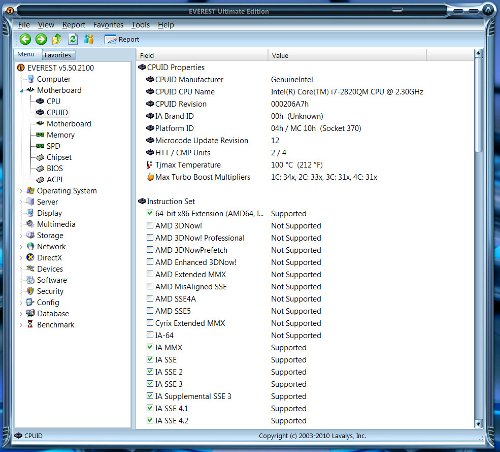Viewport: 500px width, 452px height.
Task: Expand the Operating System branch
Action: click(21, 191)
